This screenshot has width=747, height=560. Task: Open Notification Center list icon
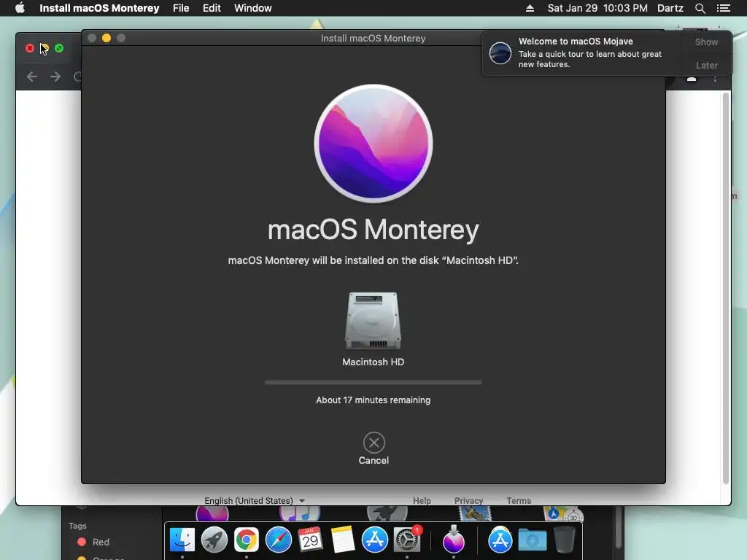723,8
